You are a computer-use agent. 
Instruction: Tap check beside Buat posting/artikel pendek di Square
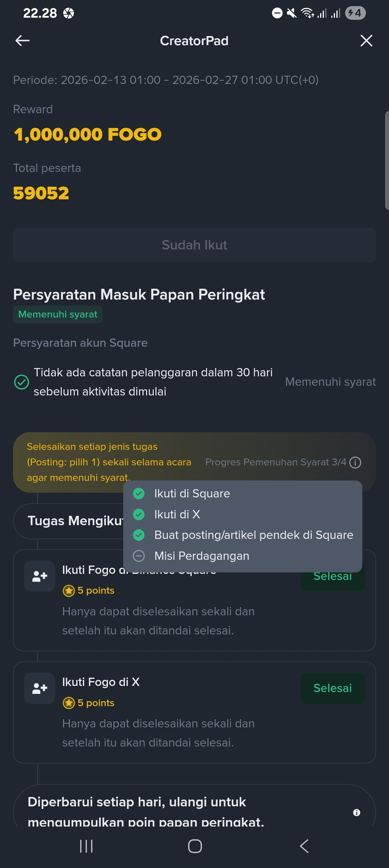point(139,535)
